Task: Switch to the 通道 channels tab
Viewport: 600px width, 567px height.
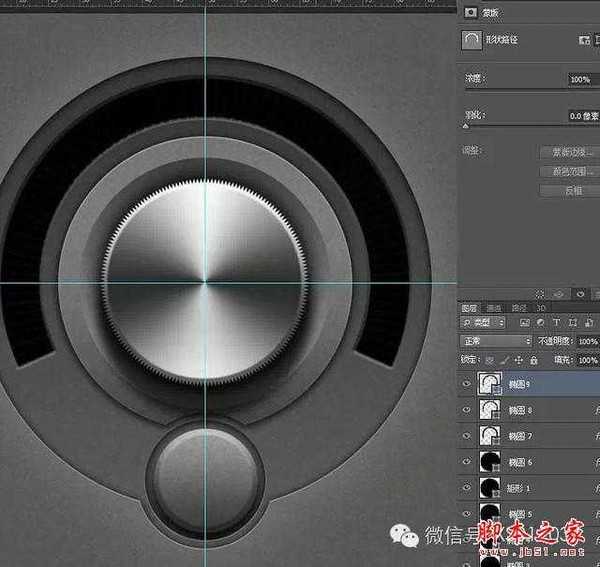Action: (494, 308)
